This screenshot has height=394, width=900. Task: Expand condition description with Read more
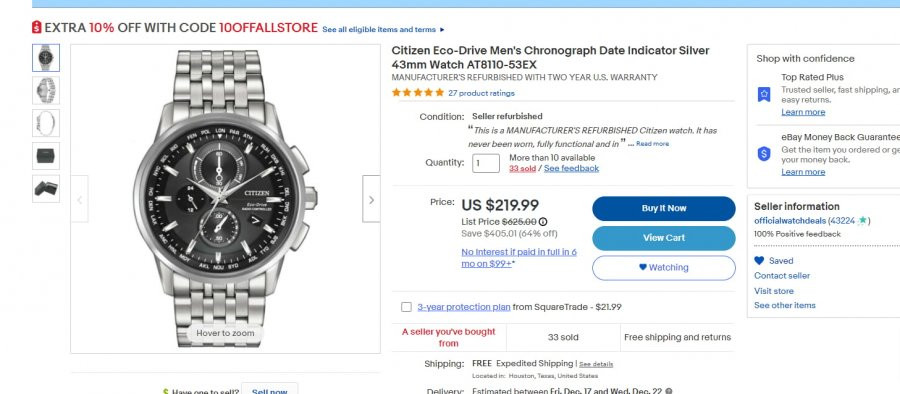click(x=652, y=144)
